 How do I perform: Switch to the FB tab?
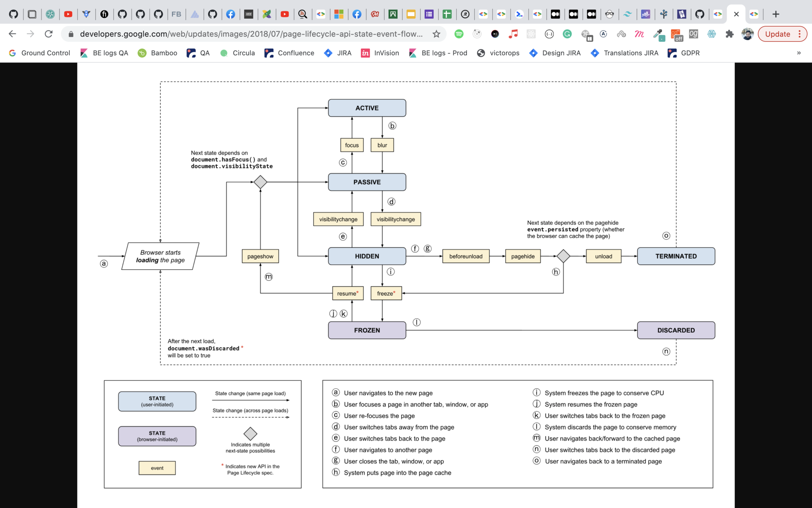176,14
